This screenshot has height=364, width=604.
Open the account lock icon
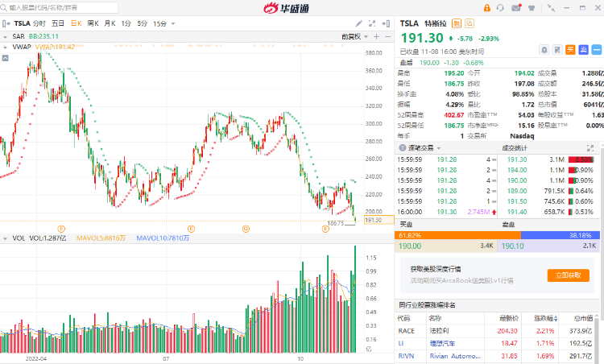point(487,8)
